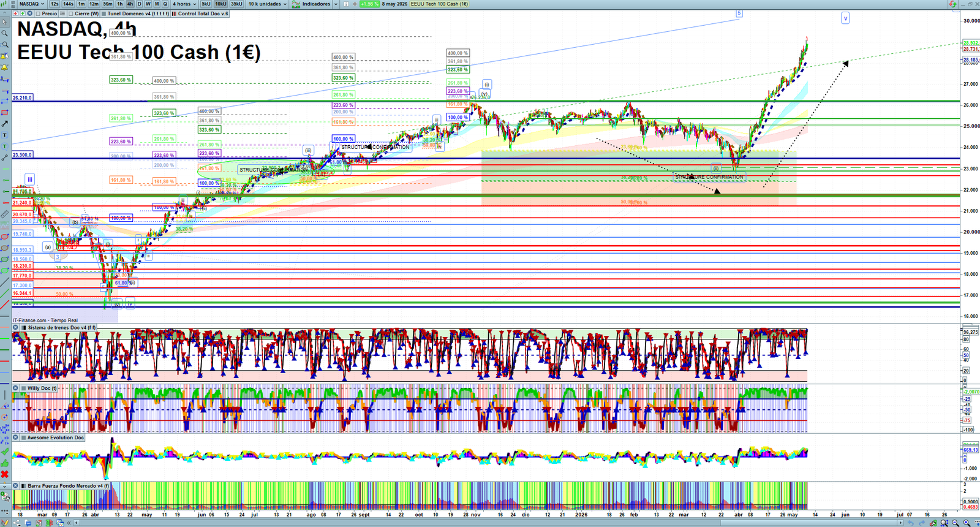Select the Q quarterly timeframe button

coord(165,4)
